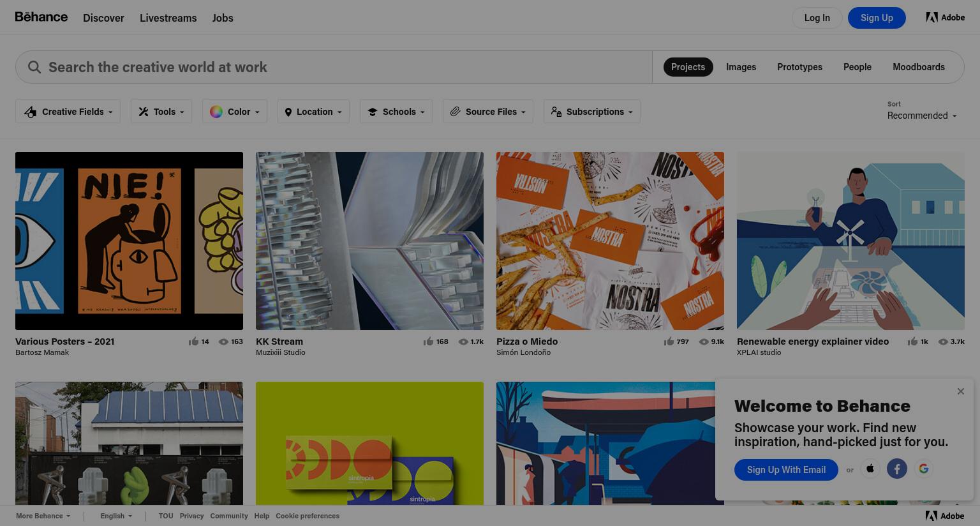Open author XPLAI studio profile
This screenshot has width=980, height=526.
click(759, 352)
